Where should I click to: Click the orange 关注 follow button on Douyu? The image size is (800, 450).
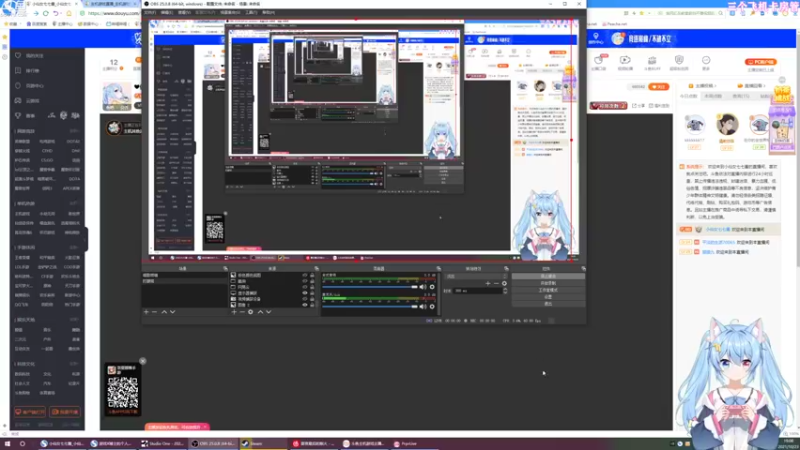[x=659, y=87]
